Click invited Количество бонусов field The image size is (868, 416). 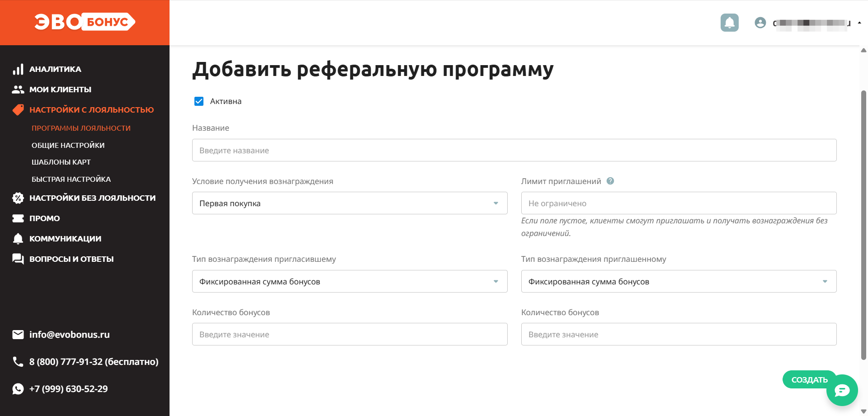pyautogui.click(x=679, y=334)
